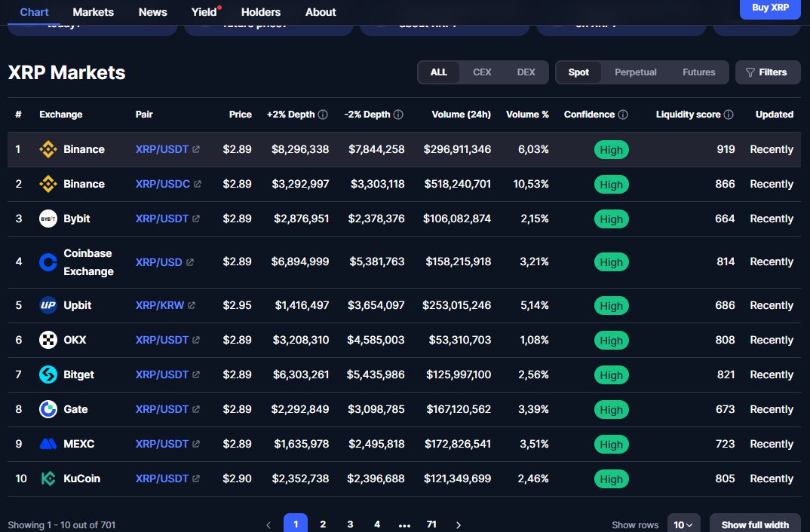Select the CEX exchange type filter
Screen dimensions: 810x532
(482, 72)
